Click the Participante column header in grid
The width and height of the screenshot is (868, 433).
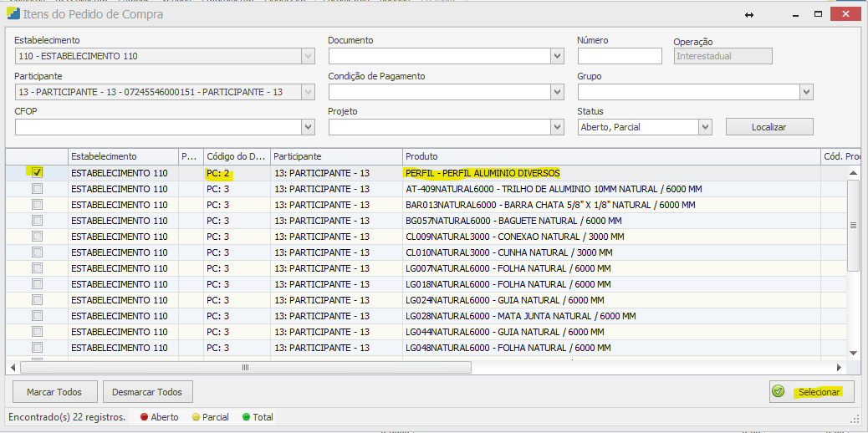(335, 156)
